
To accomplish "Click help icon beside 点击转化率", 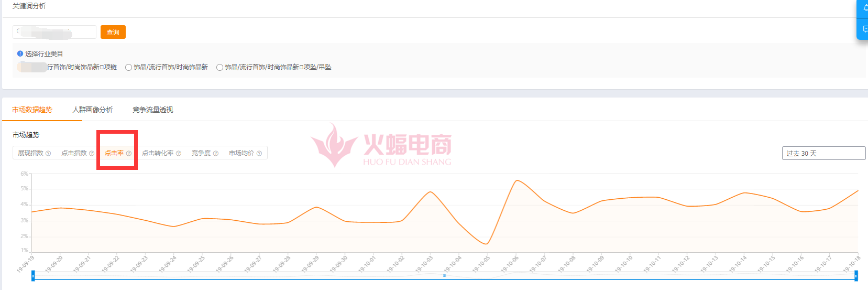I will click(x=179, y=154).
